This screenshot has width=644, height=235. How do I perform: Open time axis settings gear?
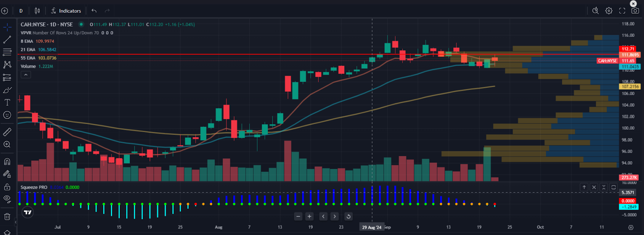(x=631, y=227)
